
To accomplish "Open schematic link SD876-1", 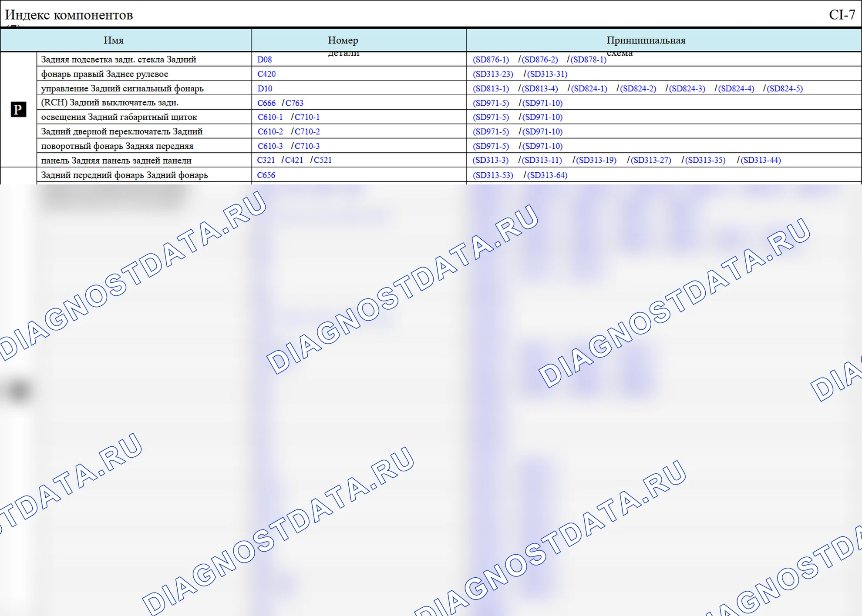I will [491, 60].
